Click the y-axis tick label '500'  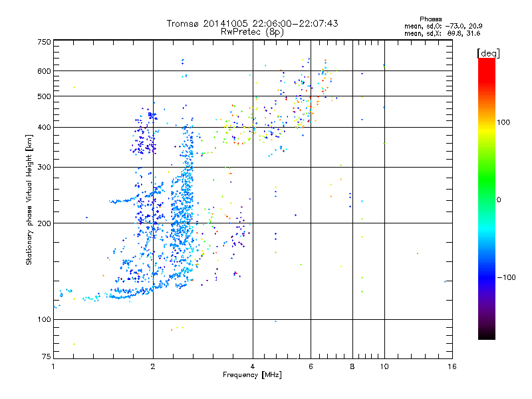coord(44,96)
